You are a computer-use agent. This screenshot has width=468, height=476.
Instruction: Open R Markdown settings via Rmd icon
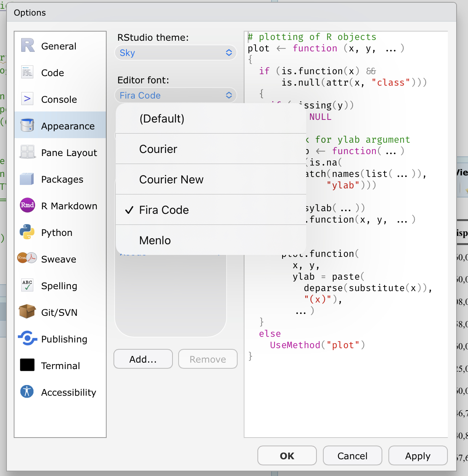(27, 205)
